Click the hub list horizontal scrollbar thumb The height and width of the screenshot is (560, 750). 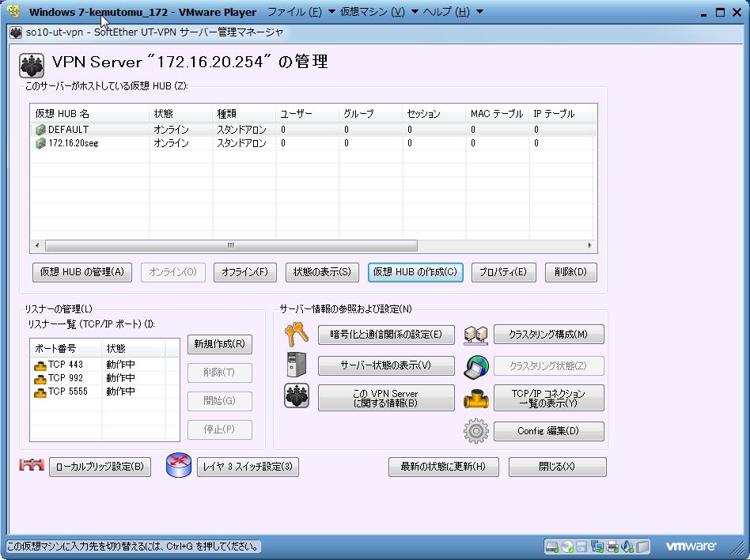[231, 246]
